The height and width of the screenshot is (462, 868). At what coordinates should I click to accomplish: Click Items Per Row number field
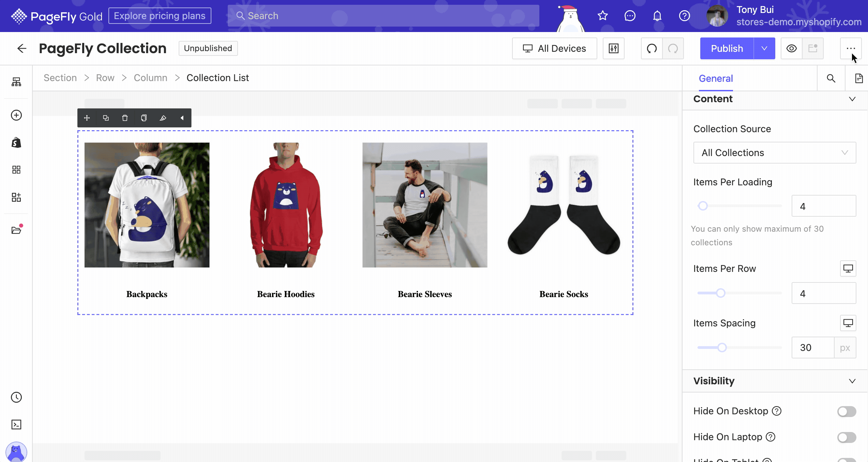pyautogui.click(x=824, y=293)
